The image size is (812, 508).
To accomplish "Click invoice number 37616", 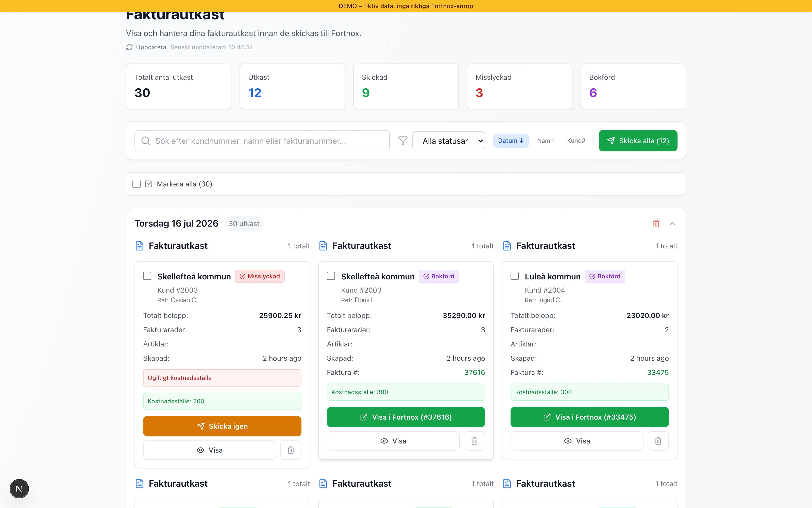I will 475,373.
